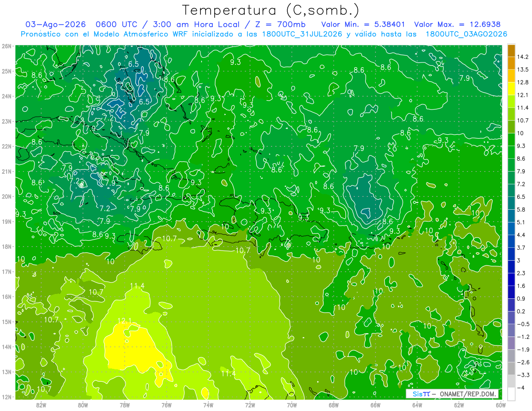Click the white swatch below -4 in color scale
Screen dimensions: 532x411
point(511,394)
